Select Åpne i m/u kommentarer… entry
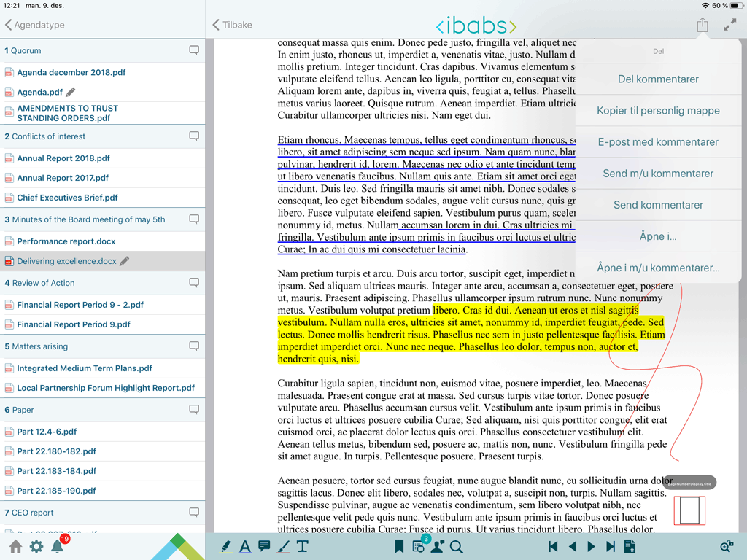The width and height of the screenshot is (747, 560). pyautogui.click(x=658, y=268)
